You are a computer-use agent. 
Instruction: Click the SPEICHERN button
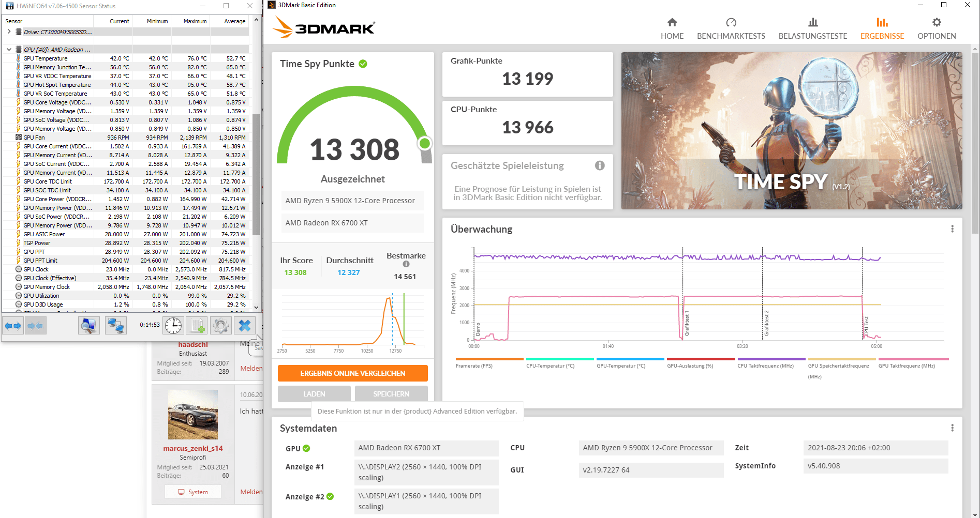coord(391,393)
